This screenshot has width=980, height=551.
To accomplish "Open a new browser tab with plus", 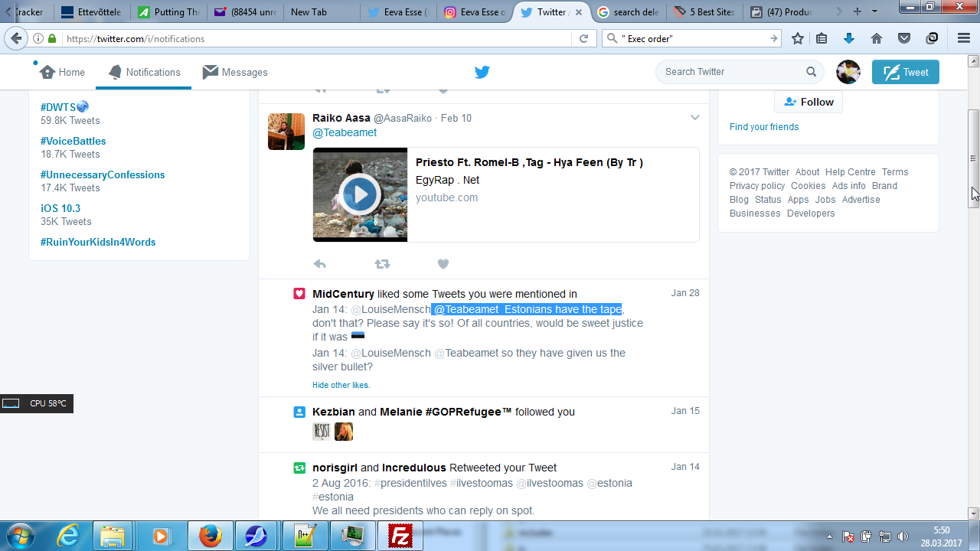I will pyautogui.click(x=857, y=11).
